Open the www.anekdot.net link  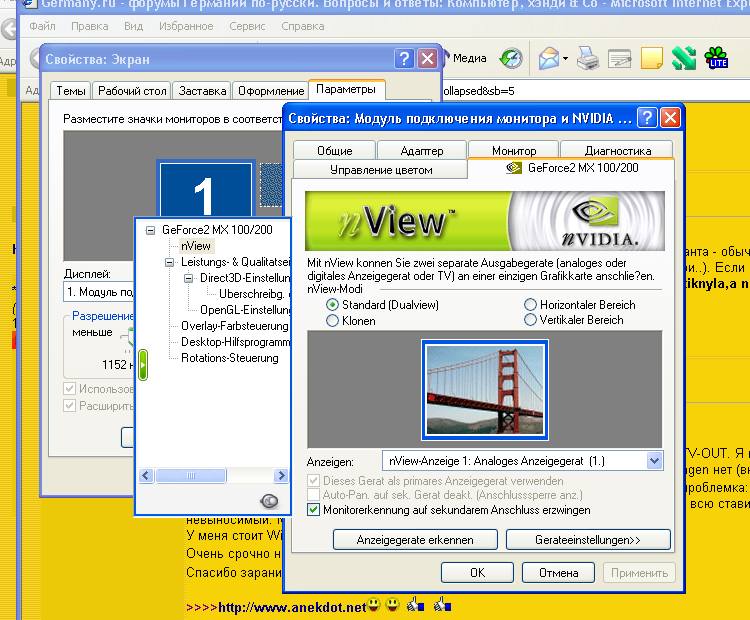(292, 607)
